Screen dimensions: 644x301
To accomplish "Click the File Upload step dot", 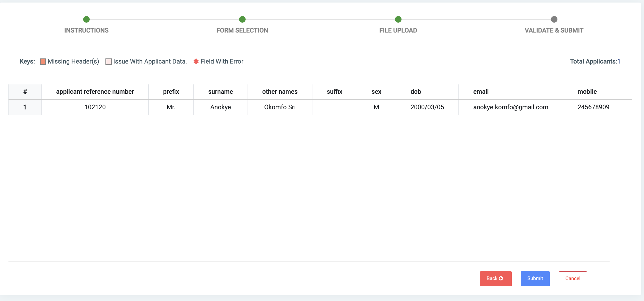I will pyautogui.click(x=398, y=19).
